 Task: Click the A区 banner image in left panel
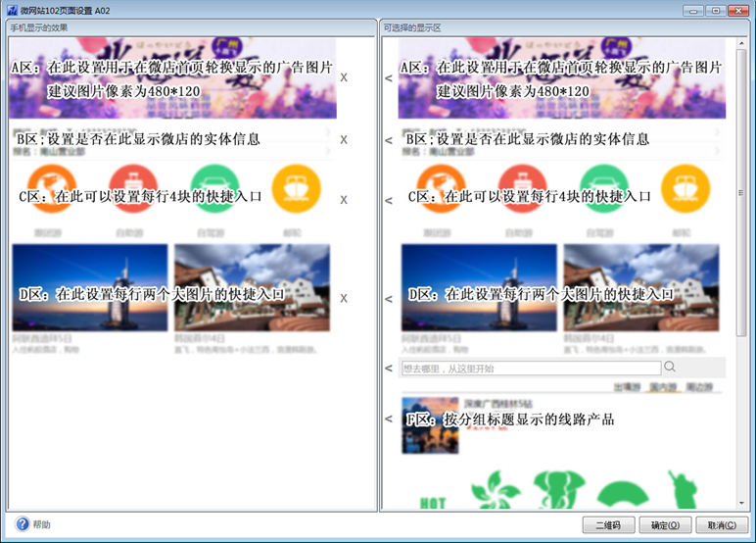coord(172,78)
